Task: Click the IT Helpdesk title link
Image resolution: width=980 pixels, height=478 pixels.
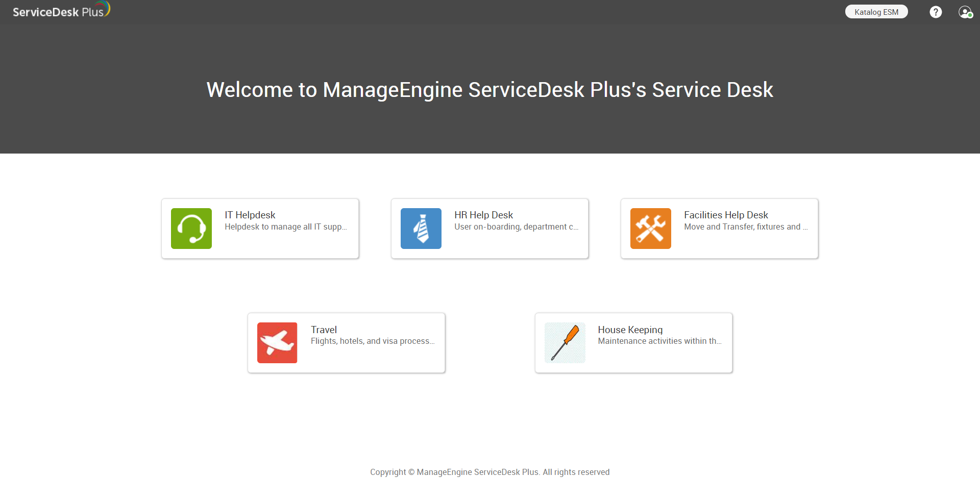Action: pos(250,215)
